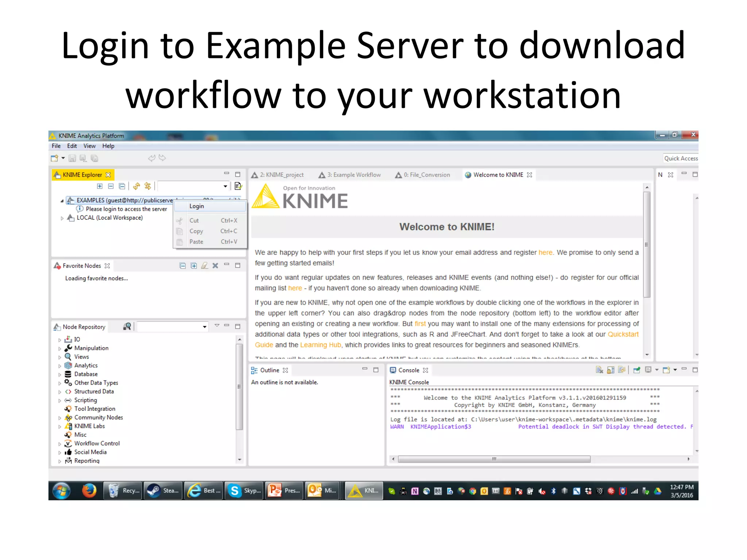Open the KNIME Explorer filter dropdown
Screen dimensions: 747x560
225,186
